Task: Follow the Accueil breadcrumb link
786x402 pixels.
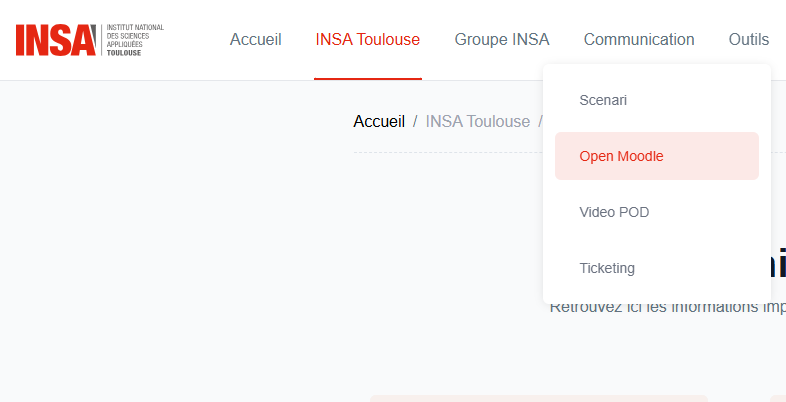Action: tap(379, 121)
